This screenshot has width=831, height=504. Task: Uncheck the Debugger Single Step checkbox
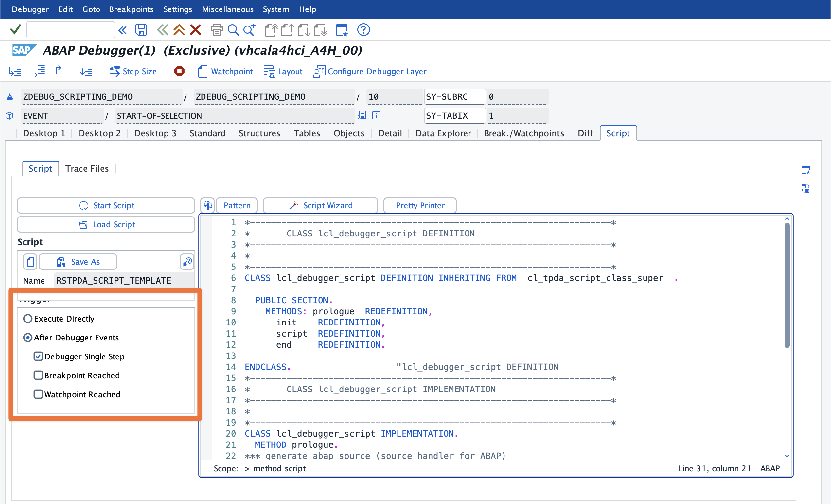pyautogui.click(x=38, y=356)
